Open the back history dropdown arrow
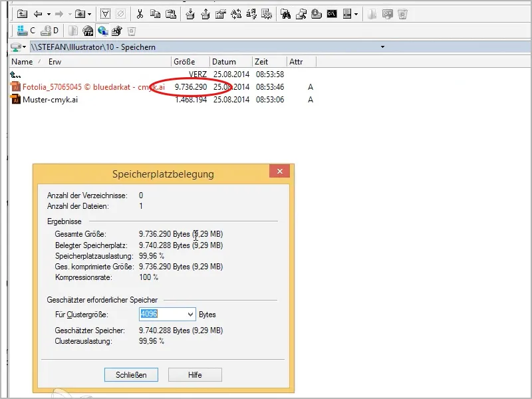The image size is (532, 399). coord(49,14)
